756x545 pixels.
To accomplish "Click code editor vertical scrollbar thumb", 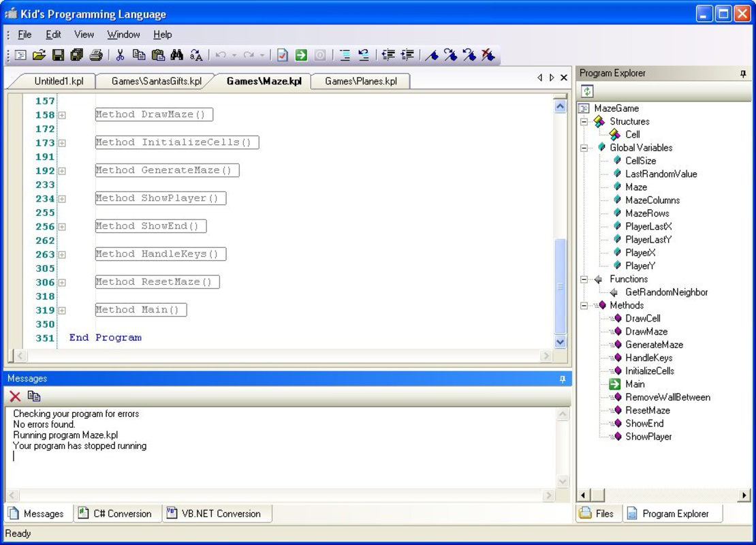I will tap(561, 287).
